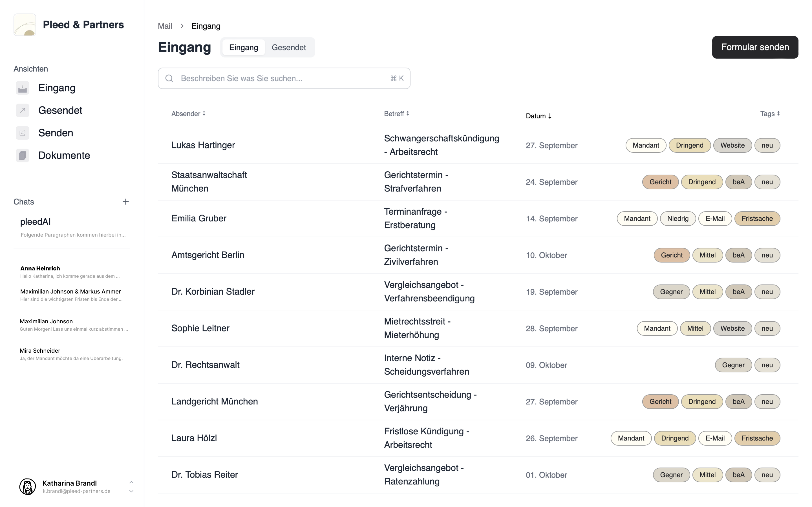The image size is (812, 507).
Task: Start a new chat with the plus icon
Action: [x=125, y=201]
